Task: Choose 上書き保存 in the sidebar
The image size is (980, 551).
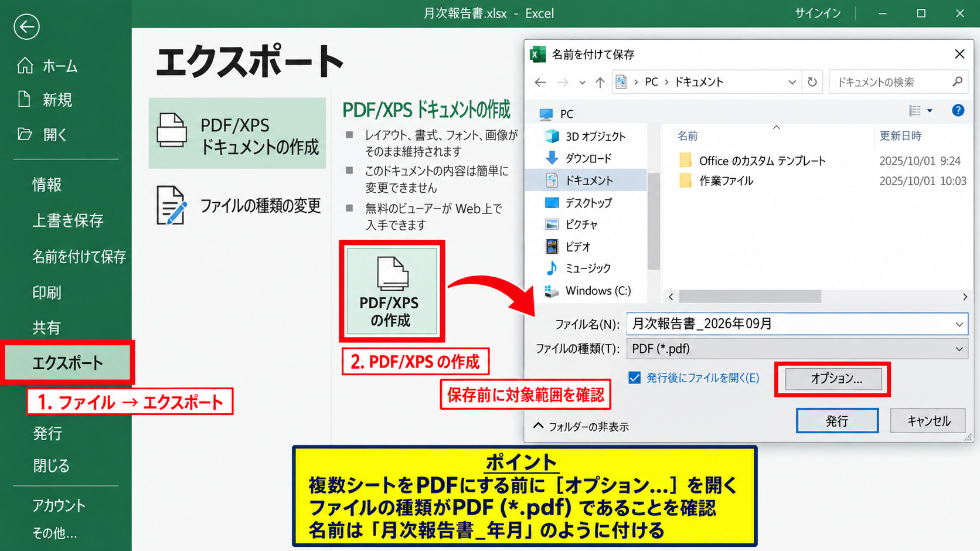Action: click(68, 220)
